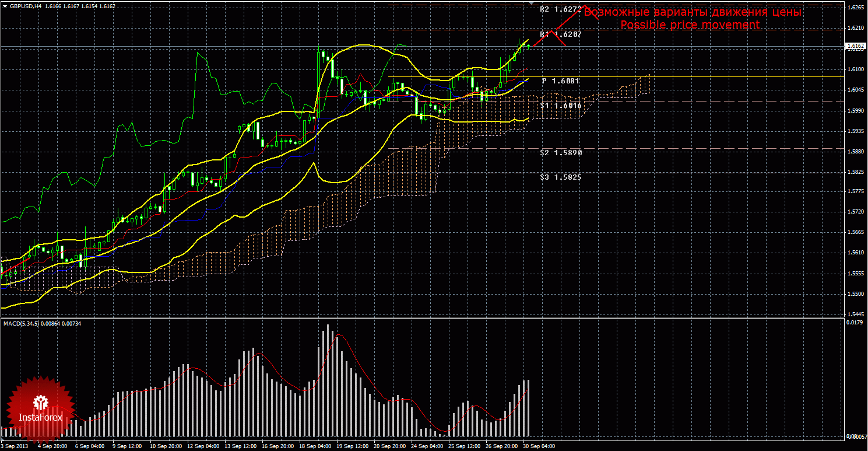Click the '6 Sep 04:00' time label

pos(90,446)
